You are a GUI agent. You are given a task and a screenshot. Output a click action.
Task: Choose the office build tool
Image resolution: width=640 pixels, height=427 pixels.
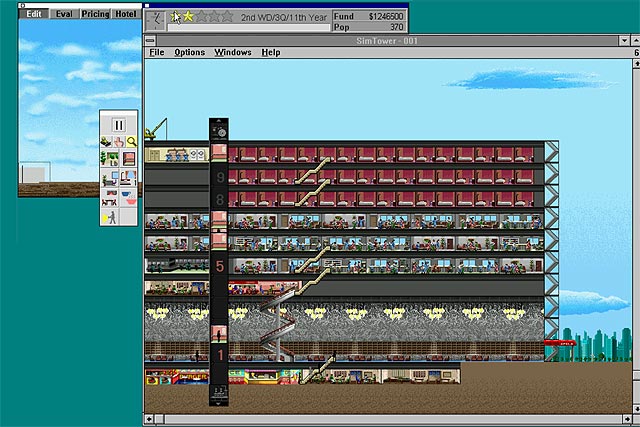click(109, 178)
